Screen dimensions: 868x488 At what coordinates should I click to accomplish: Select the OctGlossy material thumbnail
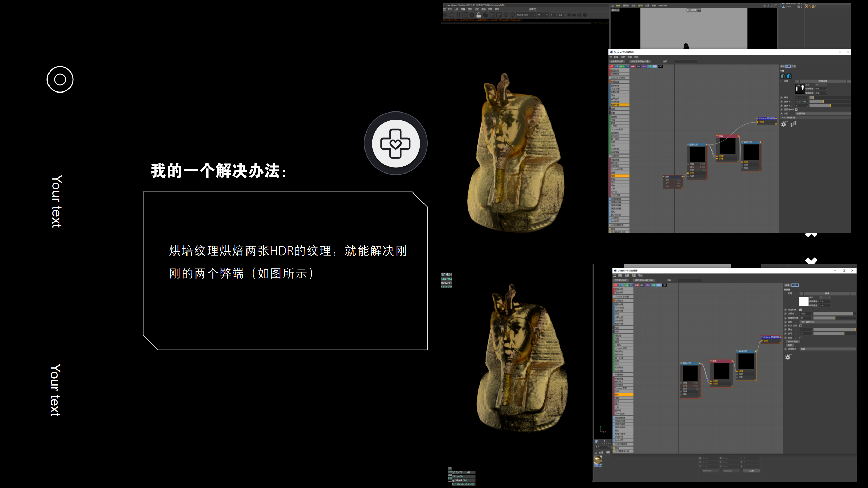(x=598, y=460)
